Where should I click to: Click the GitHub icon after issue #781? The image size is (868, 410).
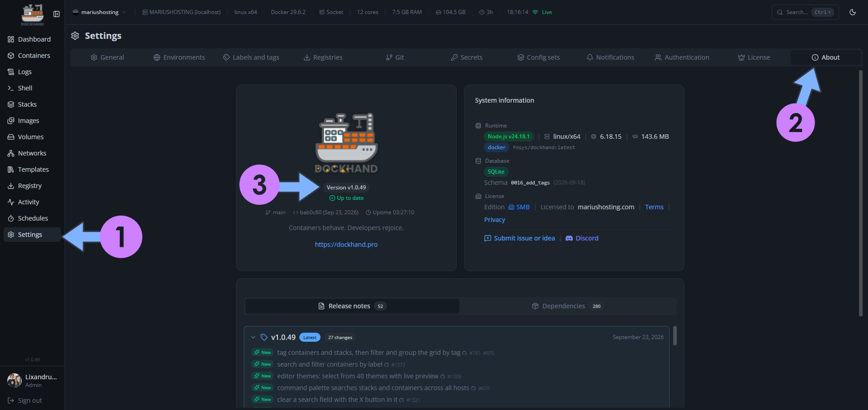point(464,353)
